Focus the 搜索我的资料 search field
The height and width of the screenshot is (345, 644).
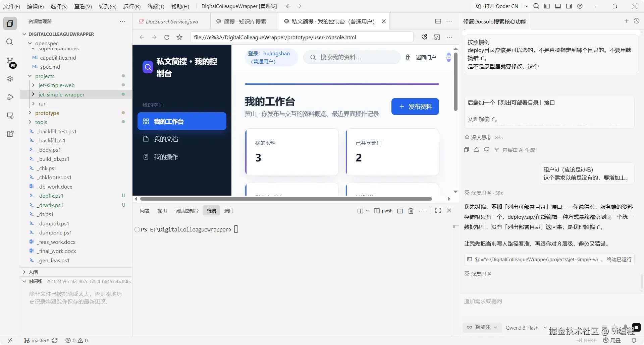(352, 57)
